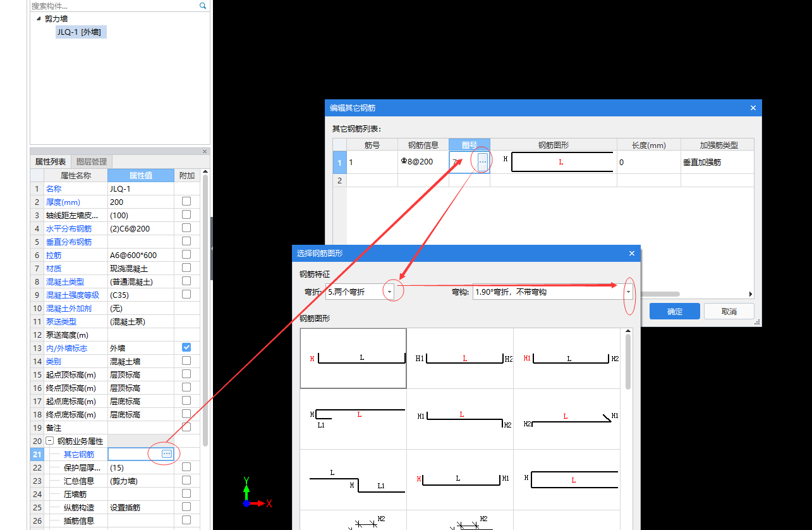Viewport: 812px width, 530px height.
Task: Open the 弯折 dropdown showing 5.两个弯折
Action: [x=390, y=292]
